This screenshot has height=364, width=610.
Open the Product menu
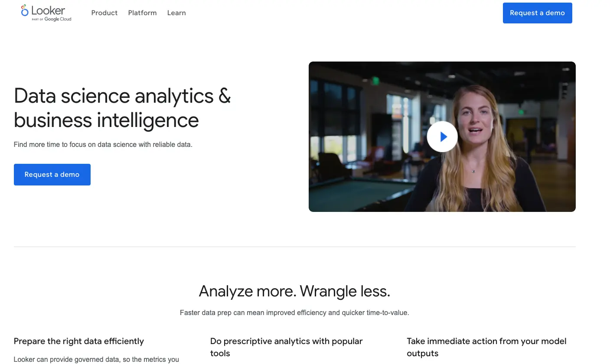tap(104, 13)
